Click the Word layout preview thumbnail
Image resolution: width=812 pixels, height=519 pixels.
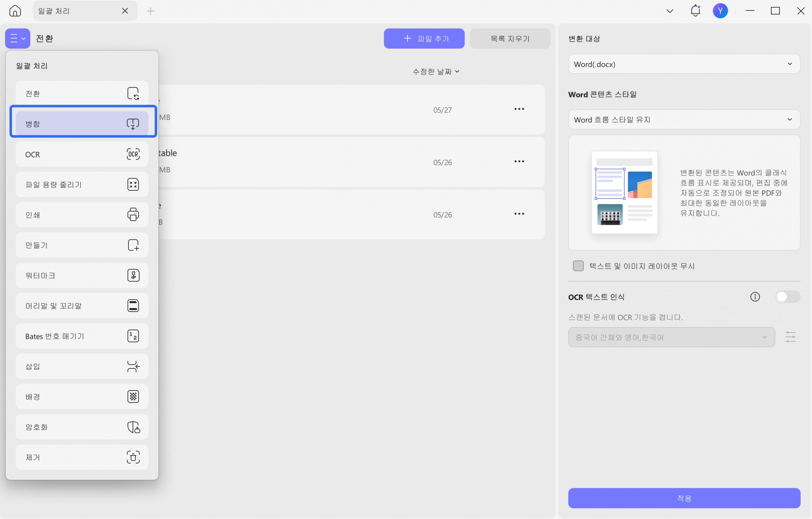[x=624, y=192]
